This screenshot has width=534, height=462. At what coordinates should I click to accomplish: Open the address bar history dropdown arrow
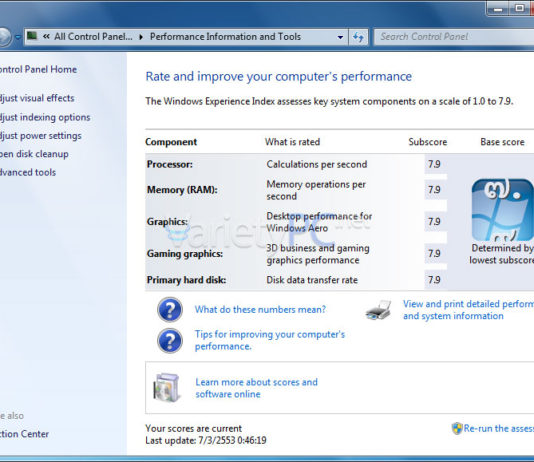coord(340,37)
